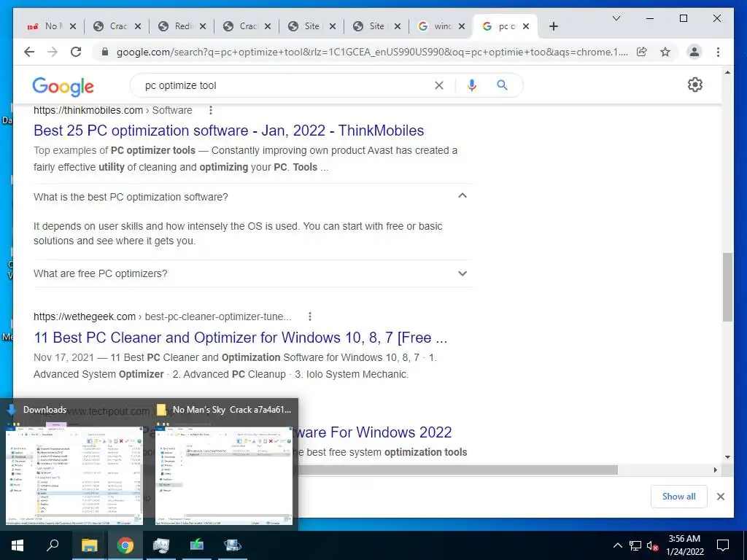747x560 pixels.
Task: Start voice search with microphone icon
Action: [x=472, y=85]
